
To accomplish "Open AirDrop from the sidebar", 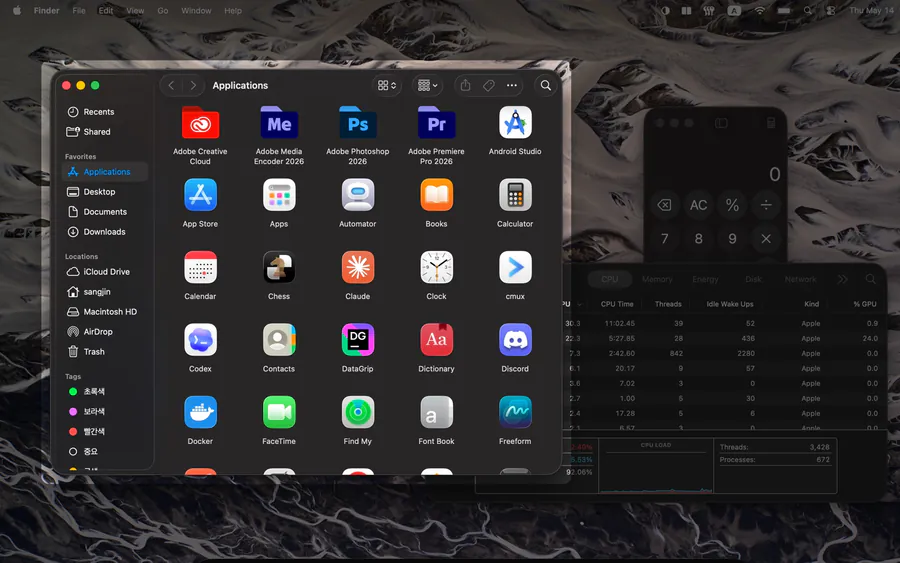I will point(105,332).
